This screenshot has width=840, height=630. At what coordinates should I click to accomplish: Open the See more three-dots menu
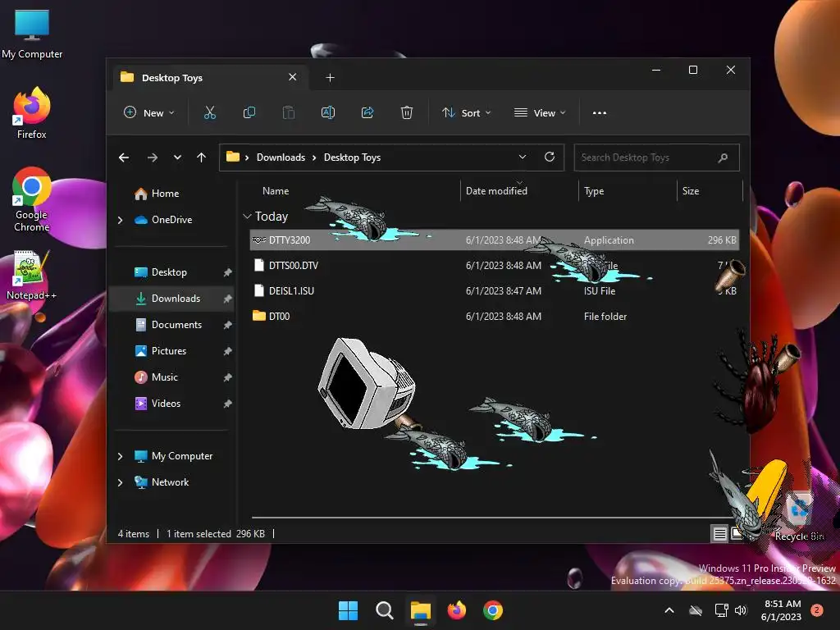point(600,113)
